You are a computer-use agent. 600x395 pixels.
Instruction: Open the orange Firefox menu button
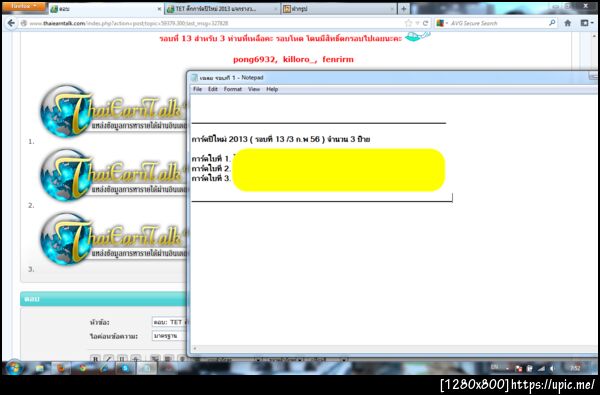coord(24,7)
